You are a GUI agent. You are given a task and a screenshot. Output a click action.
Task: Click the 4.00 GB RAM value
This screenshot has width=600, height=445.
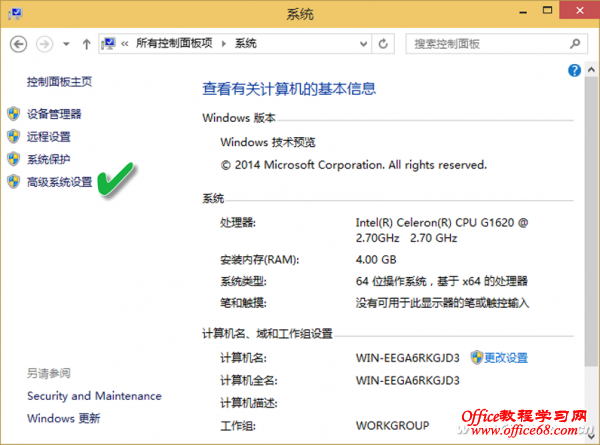(x=376, y=260)
